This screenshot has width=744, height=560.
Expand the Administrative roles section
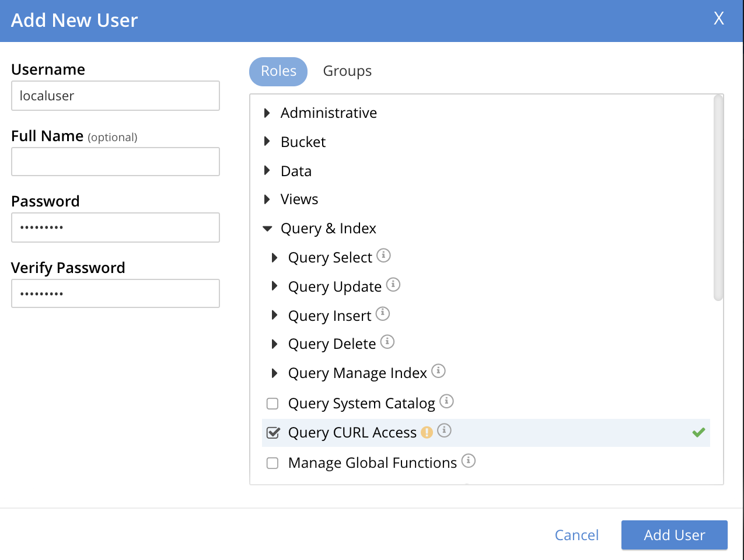[267, 113]
